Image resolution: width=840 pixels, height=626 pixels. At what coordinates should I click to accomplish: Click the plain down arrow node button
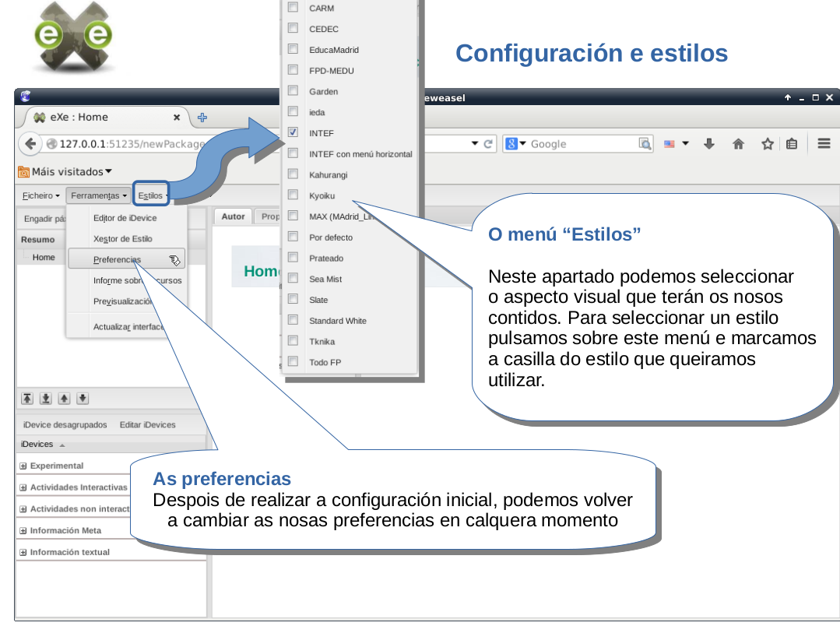[83, 399]
